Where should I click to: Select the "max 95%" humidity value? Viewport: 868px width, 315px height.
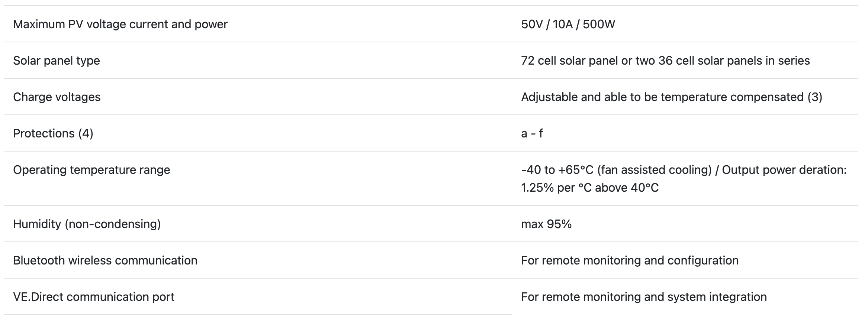tap(546, 224)
